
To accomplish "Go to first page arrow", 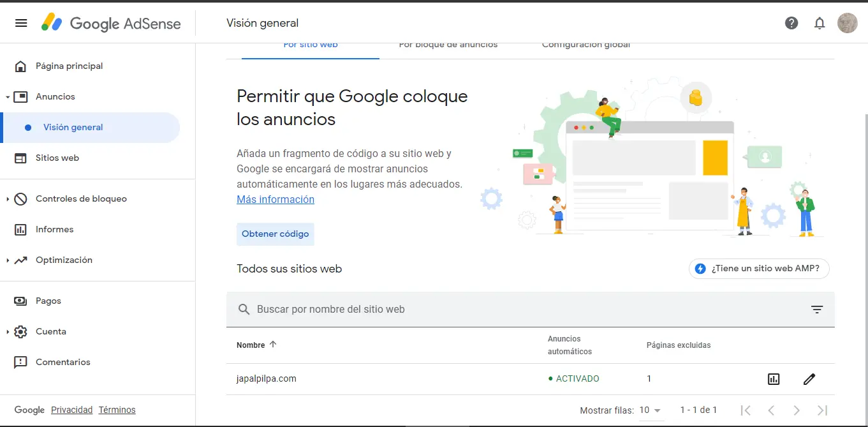I will coord(746,410).
